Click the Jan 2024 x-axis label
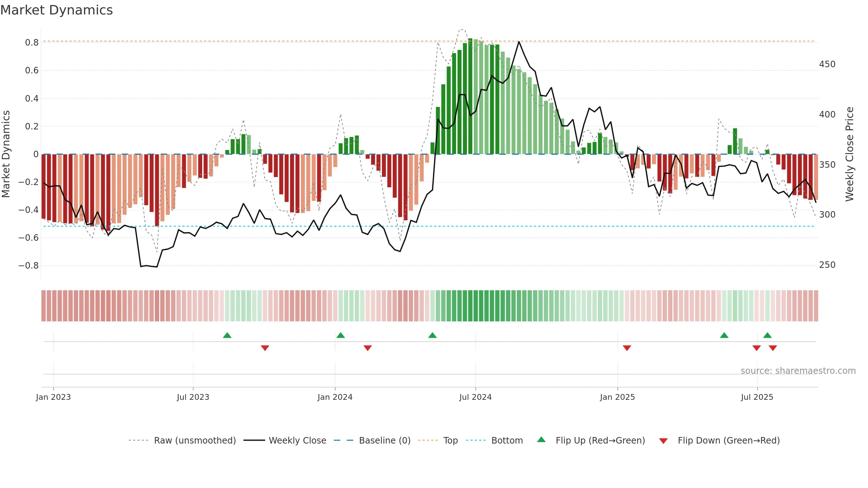 [x=335, y=397]
